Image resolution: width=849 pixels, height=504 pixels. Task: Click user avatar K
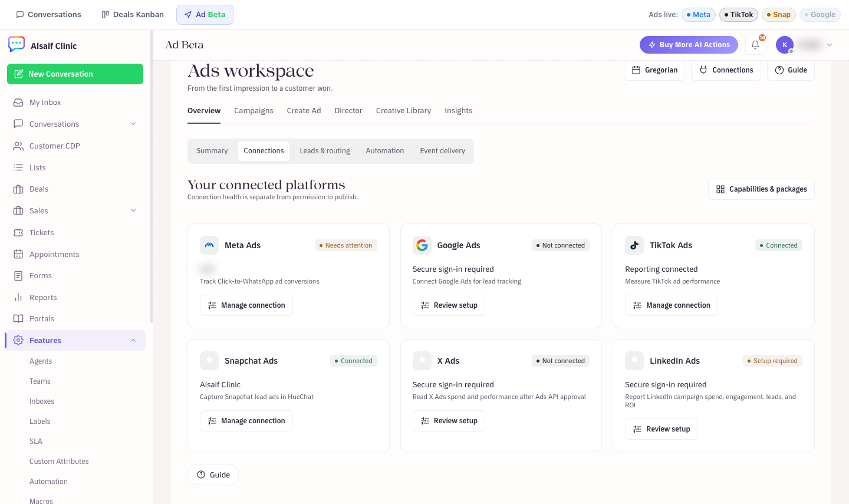pyautogui.click(x=785, y=45)
